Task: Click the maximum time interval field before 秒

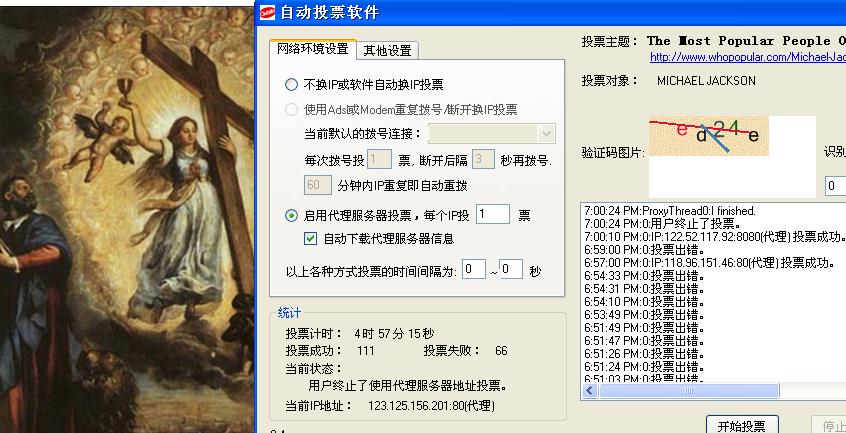Action: coord(510,269)
